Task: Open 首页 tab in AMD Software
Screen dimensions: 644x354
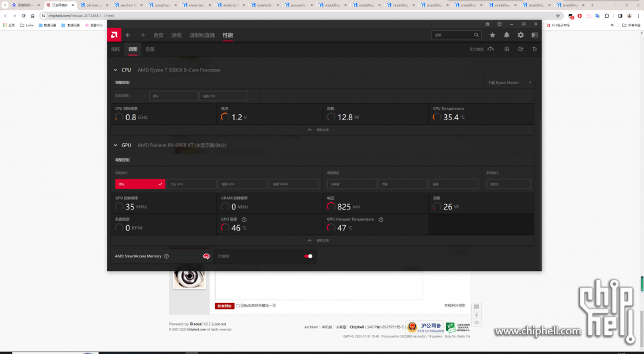Action: [x=158, y=35]
